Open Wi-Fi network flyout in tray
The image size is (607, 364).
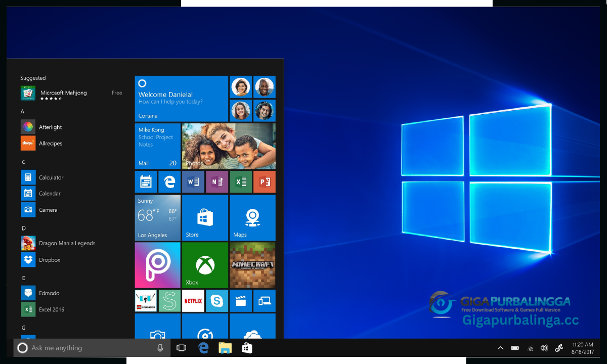coord(530,348)
